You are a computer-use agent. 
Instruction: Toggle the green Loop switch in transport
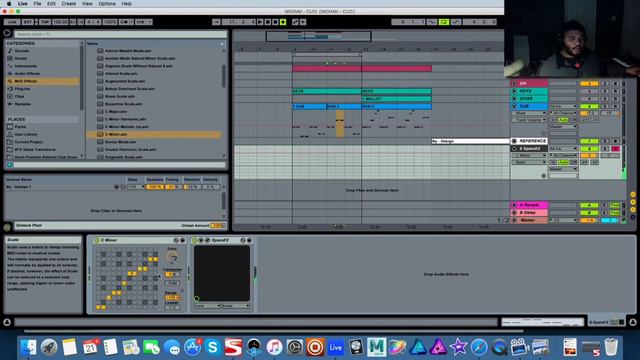click(x=443, y=22)
